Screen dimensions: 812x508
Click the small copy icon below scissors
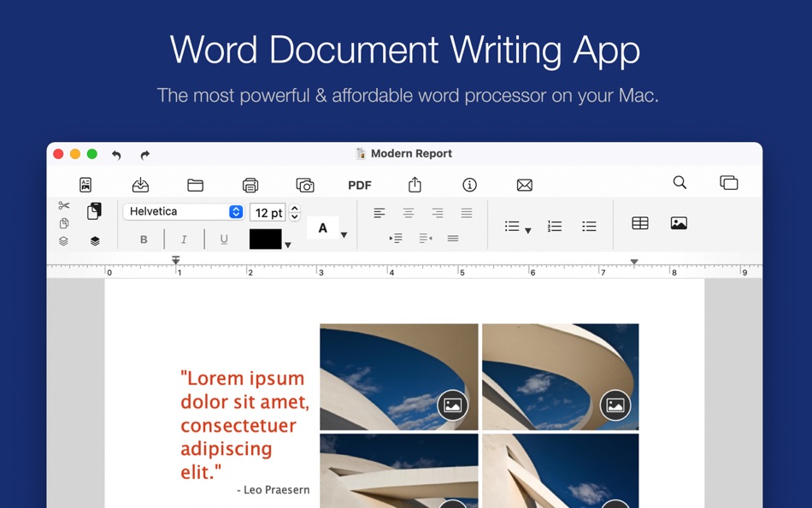pyautogui.click(x=64, y=223)
